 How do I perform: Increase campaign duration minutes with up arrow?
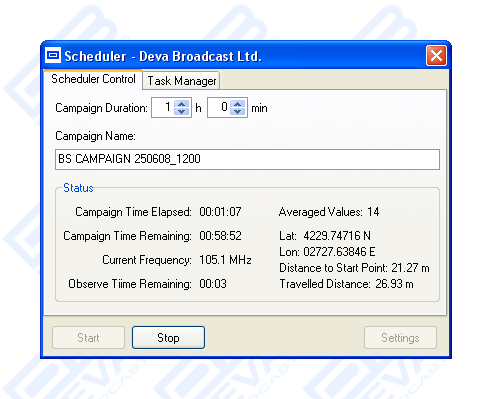[238, 104]
